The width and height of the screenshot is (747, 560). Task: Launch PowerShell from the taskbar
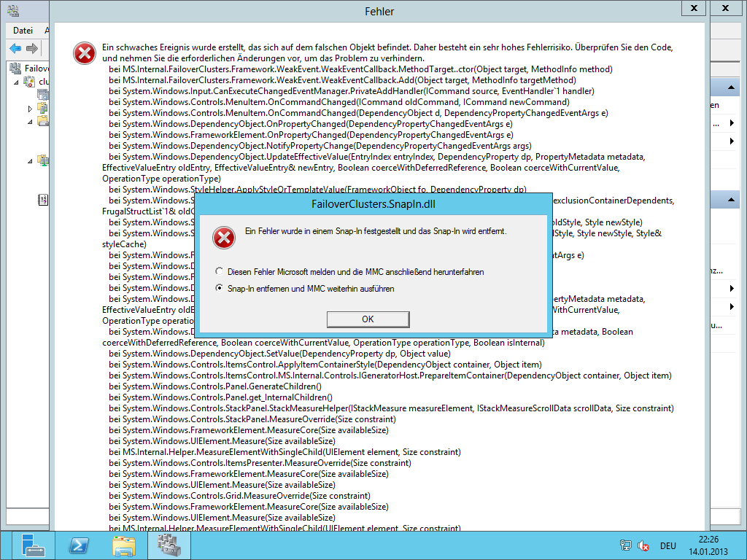79,545
